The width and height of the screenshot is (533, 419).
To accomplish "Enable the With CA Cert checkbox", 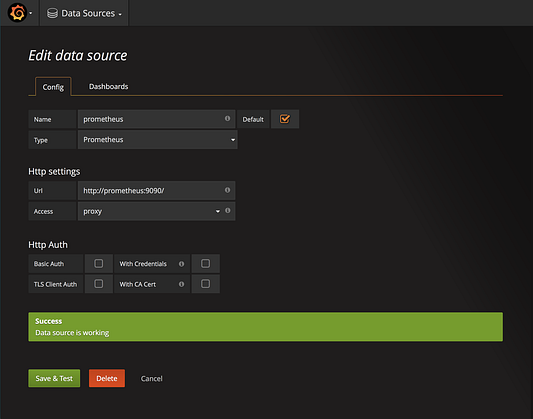I will (205, 284).
